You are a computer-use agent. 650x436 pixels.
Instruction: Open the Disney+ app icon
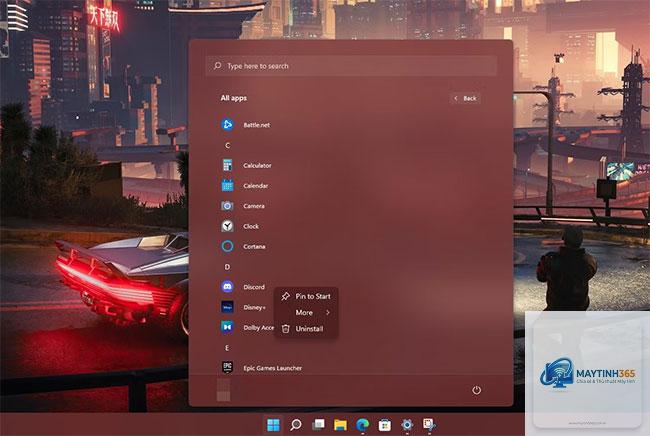227,307
